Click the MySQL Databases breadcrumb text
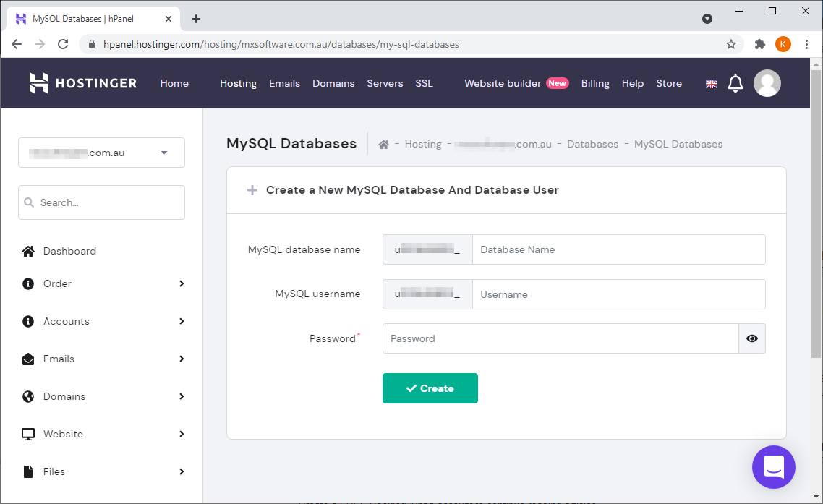Screen dimensions: 823x504 pyautogui.click(x=678, y=145)
